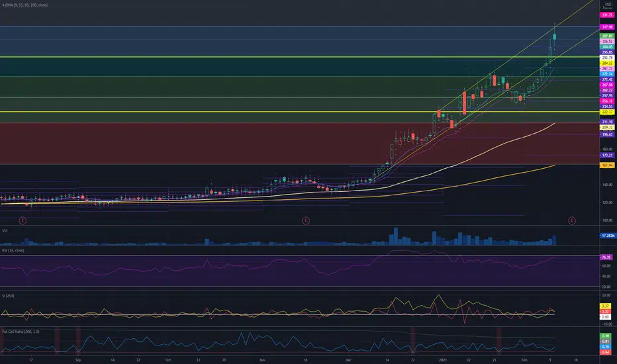Click the Feb label on the time axis
Viewport: 617px width, 364px height.
[x=524, y=360]
